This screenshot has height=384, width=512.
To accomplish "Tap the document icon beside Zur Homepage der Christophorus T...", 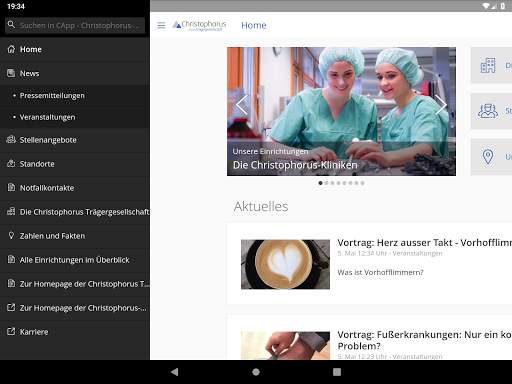I will (x=11, y=284).
